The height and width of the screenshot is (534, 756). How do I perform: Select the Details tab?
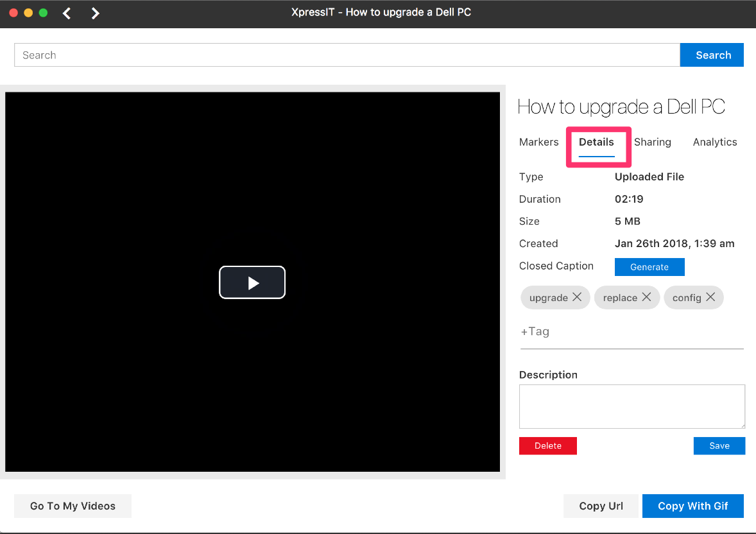click(596, 142)
